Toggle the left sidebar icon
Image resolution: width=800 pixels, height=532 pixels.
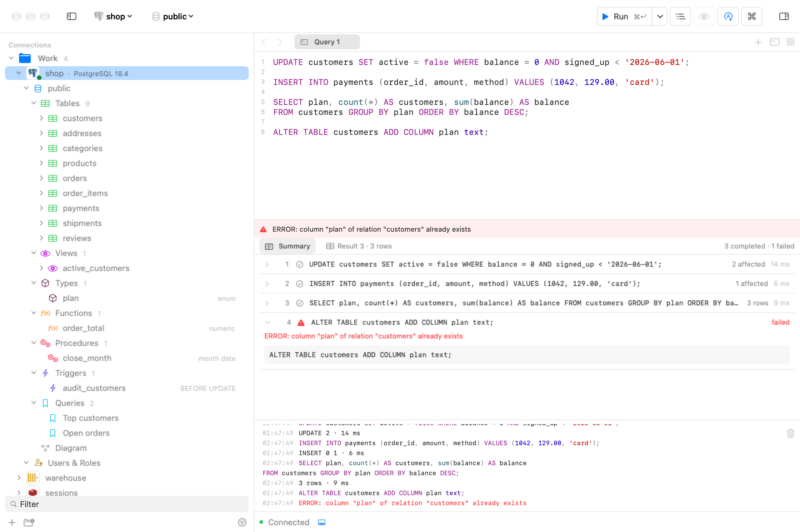pyautogui.click(x=71, y=16)
